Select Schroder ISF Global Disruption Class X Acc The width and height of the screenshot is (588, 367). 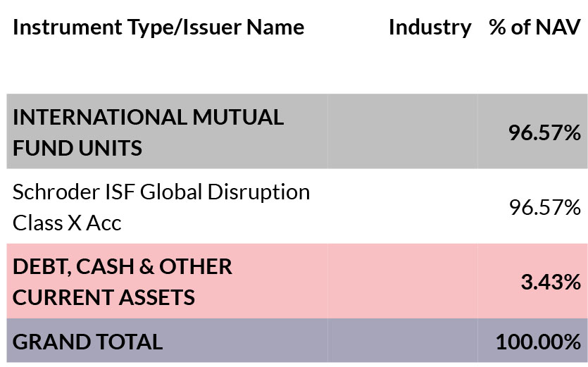point(161,207)
